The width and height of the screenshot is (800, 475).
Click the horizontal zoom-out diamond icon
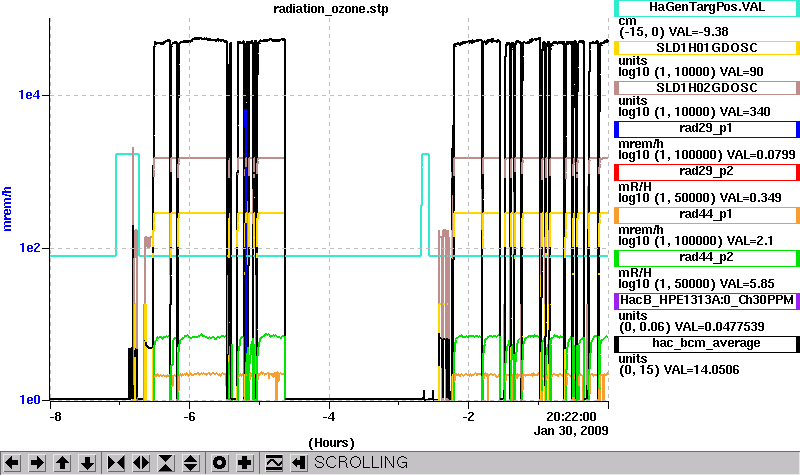click(141, 463)
